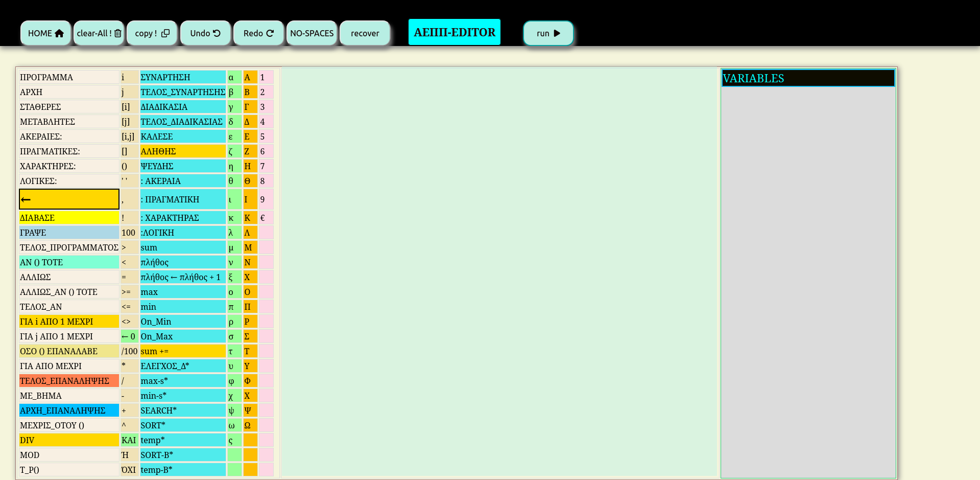Image resolution: width=980 pixels, height=480 pixels.
Task: Undo the last edit
Action: pyautogui.click(x=205, y=33)
